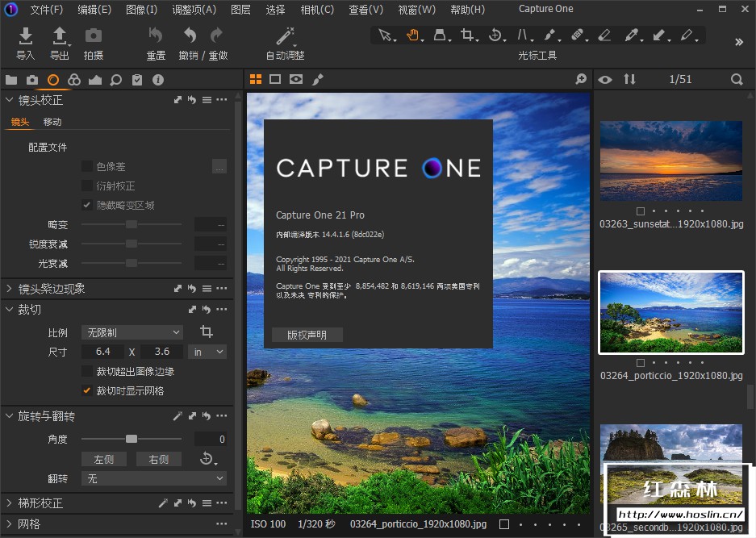Enable 裁切超出图像边缘 checkbox
The width and height of the screenshot is (756, 538).
point(87,372)
